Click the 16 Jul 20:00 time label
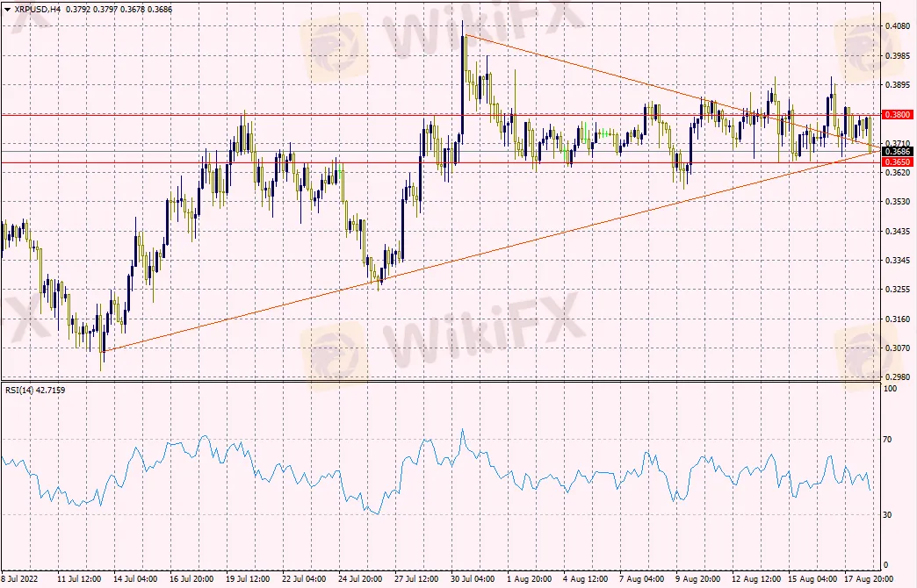 click(191, 578)
